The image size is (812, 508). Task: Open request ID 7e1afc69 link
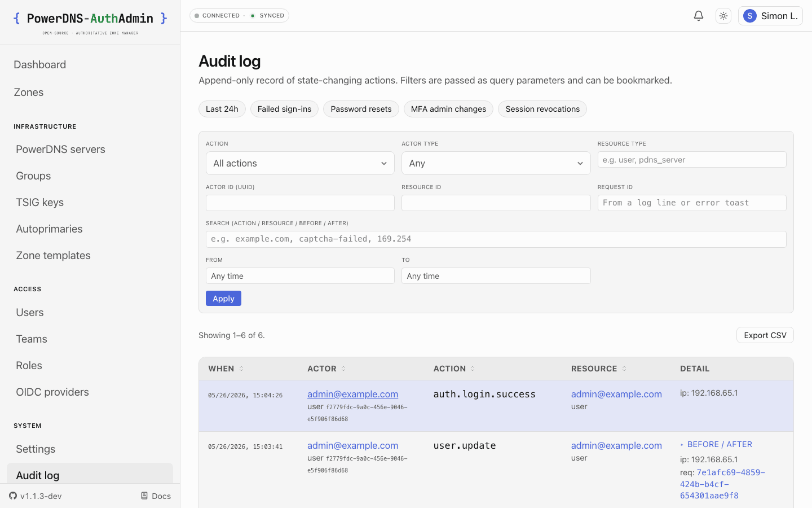pyautogui.click(x=722, y=484)
